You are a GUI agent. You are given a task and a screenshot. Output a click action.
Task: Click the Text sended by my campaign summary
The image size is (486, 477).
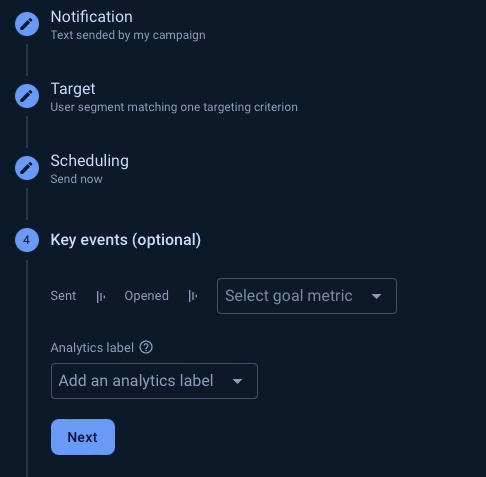coord(128,35)
